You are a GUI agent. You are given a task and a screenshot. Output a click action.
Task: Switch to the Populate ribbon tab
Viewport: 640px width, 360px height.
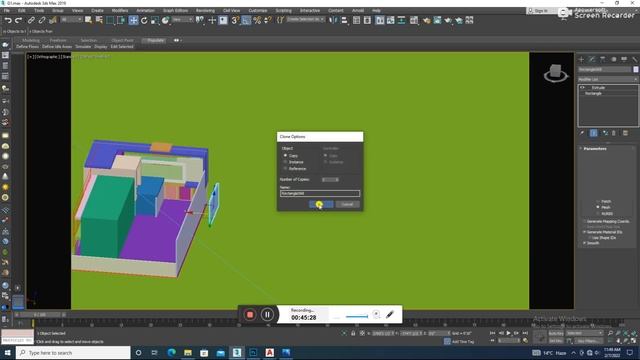155,40
